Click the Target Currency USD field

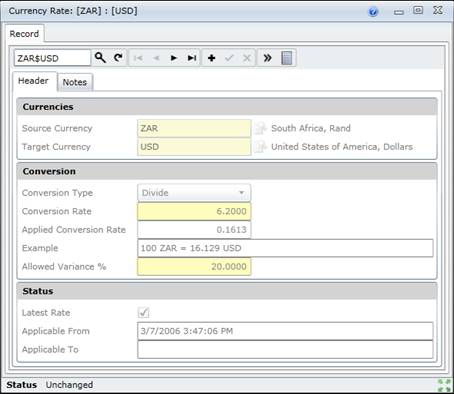tap(194, 147)
